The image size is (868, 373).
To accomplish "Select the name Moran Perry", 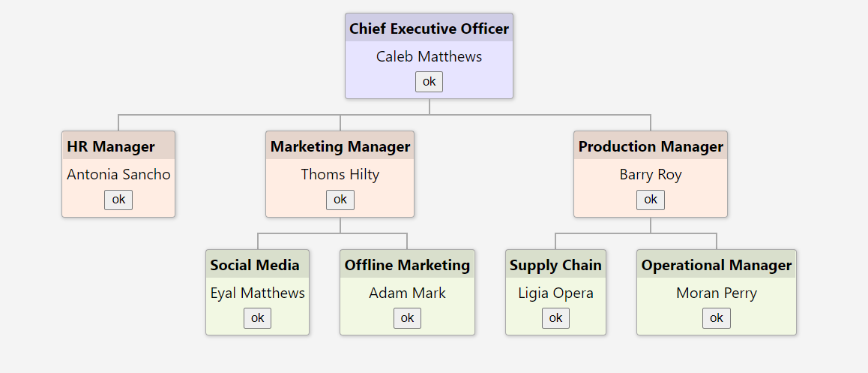I will 717,293.
